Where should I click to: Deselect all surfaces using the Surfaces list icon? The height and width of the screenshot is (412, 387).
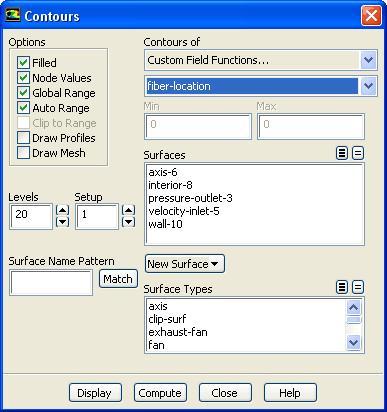pyautogui.click(x=358, y=153)
